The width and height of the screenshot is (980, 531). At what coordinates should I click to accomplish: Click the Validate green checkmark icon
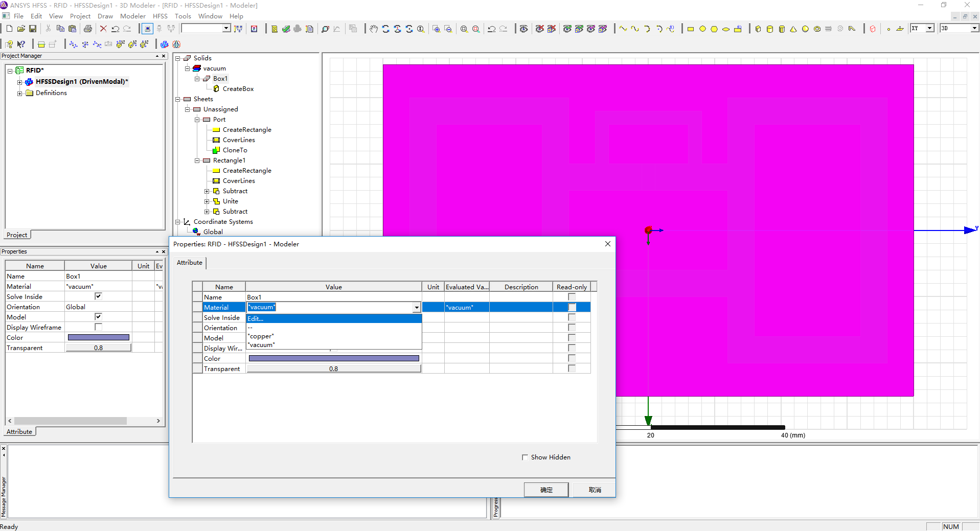coord(286,29)
